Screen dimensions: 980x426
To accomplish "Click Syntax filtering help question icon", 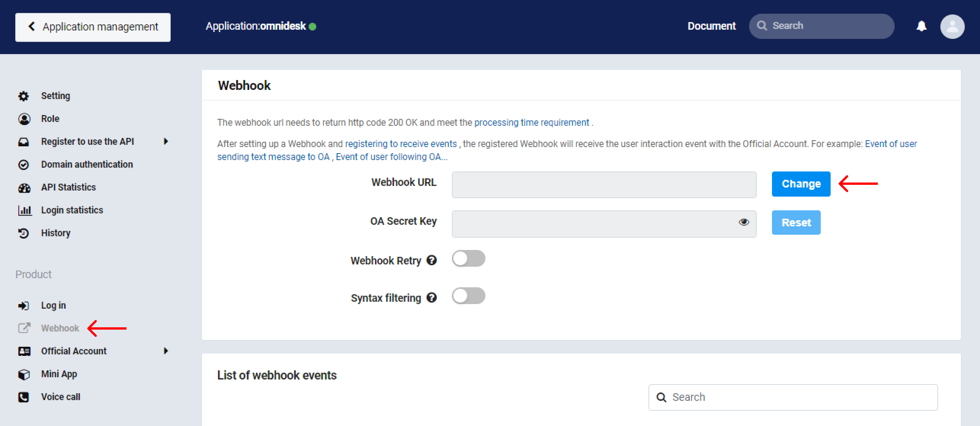I will click(x=431, y=298).
